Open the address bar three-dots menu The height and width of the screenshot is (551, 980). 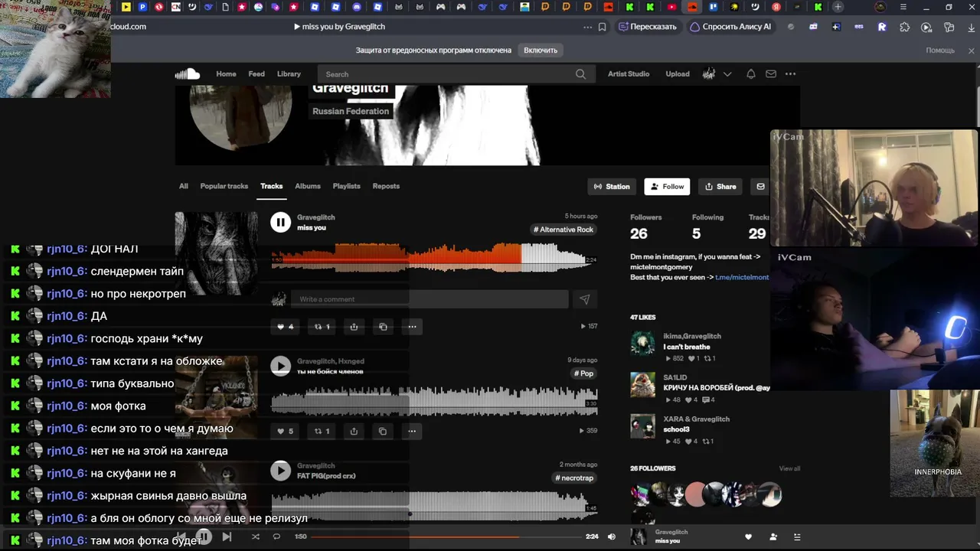pos(587,27)
